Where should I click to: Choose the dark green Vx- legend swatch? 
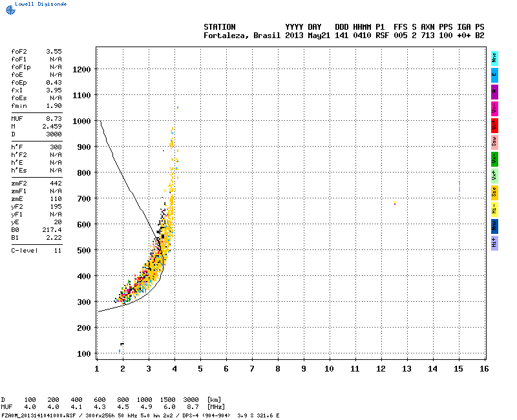pyautogui.click(x=494, y=159)
